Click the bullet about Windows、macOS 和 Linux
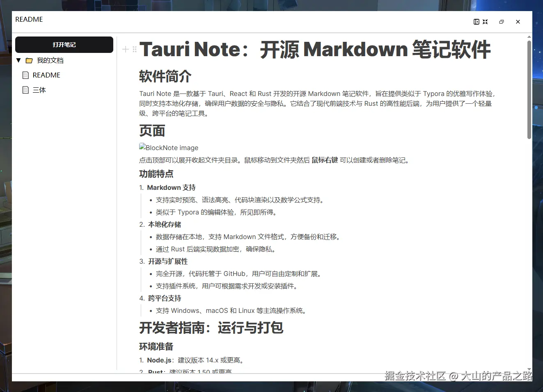The width and height of the screenshot is (543, 392). (232, 310)
